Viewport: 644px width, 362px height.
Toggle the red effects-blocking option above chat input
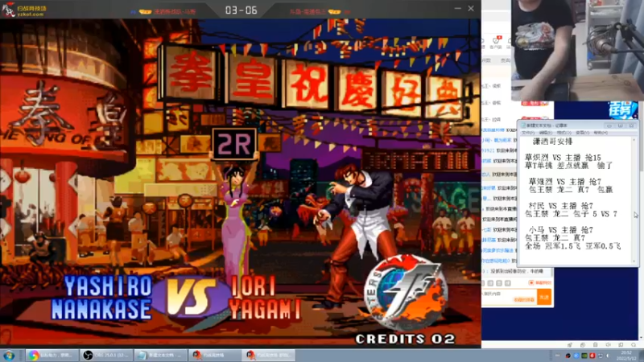click(539, 283)
